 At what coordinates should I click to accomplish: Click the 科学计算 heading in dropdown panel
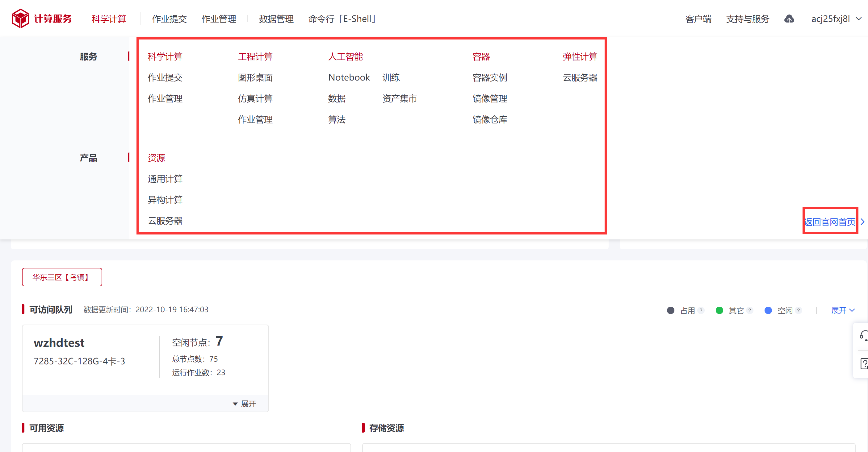[165, 56]
